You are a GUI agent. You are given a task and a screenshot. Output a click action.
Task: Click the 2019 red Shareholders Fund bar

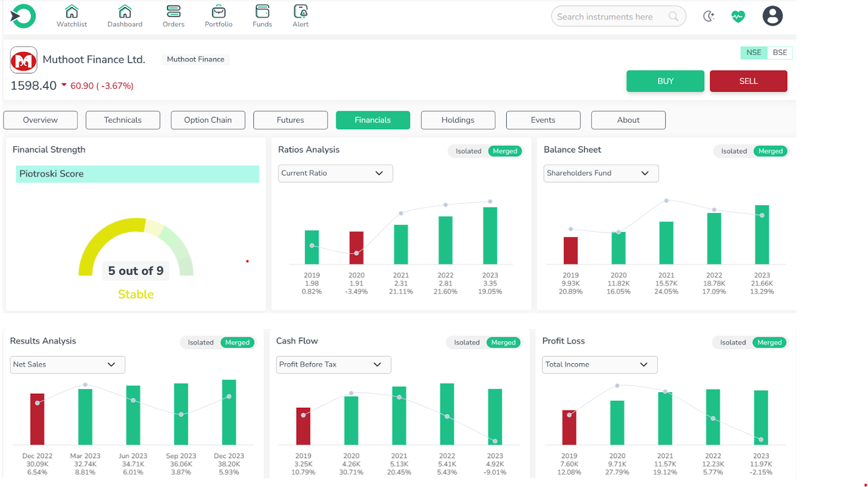[571, 251]
